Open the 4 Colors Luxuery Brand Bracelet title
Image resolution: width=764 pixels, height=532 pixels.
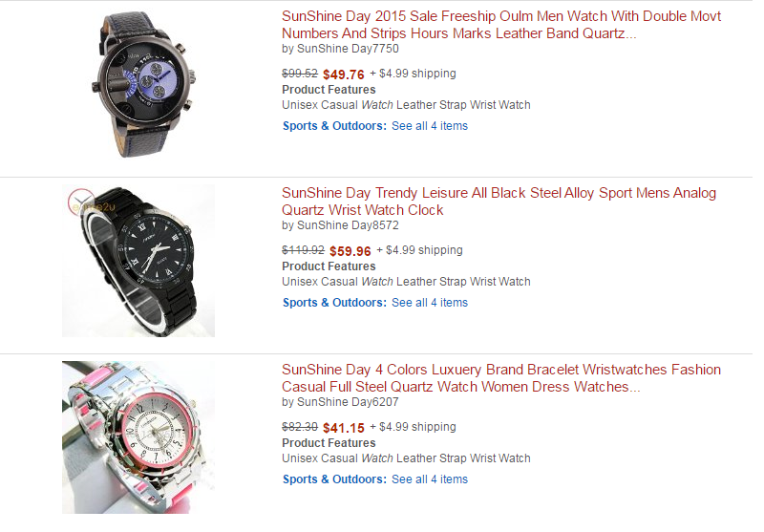pyautogui.click(x=500, y=378)
